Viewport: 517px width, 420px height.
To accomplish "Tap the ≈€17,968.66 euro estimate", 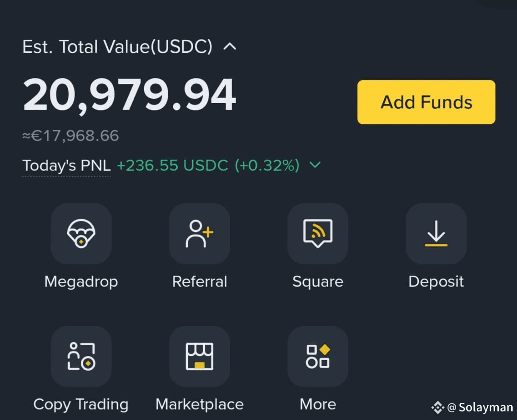I will (70, 136).
